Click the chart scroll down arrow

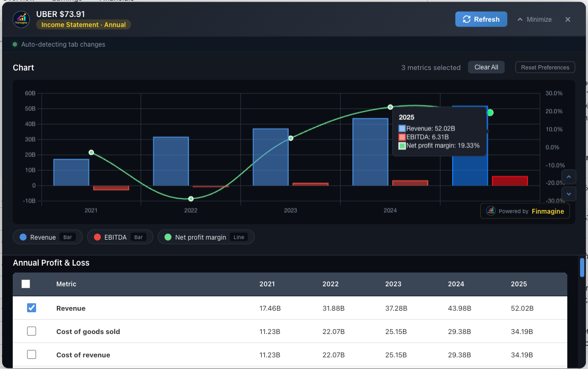pyautogui.click(x=568, y=194)
